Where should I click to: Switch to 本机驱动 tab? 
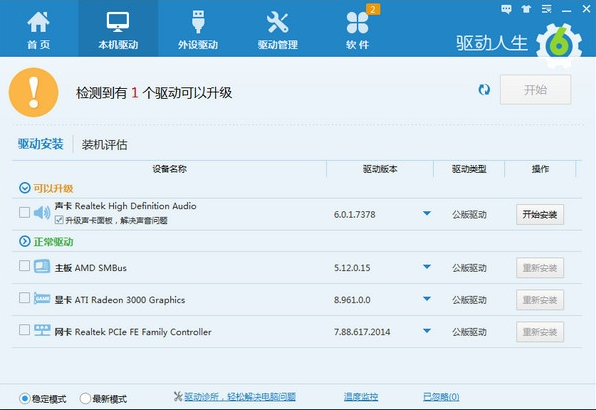click(x=118, y=29)
